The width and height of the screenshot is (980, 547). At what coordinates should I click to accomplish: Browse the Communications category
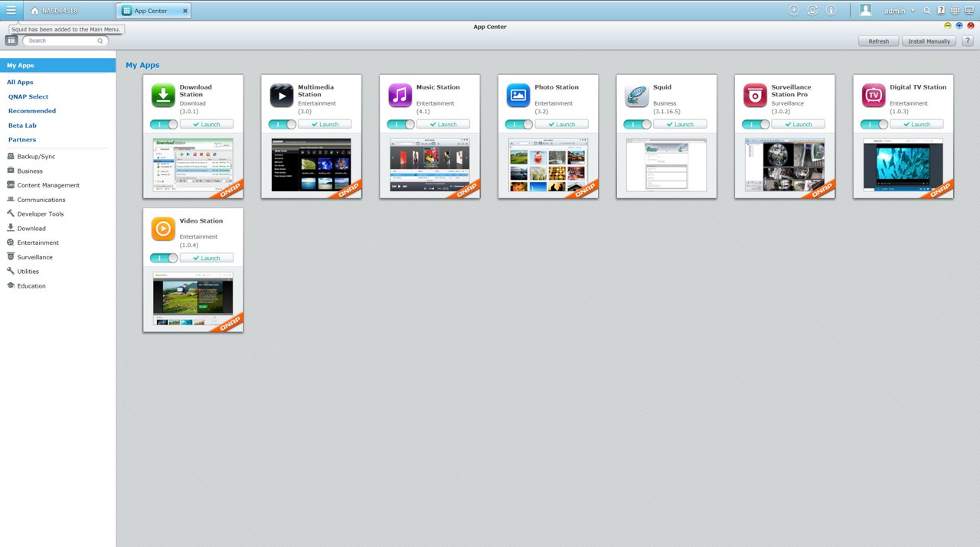(41, 200)
